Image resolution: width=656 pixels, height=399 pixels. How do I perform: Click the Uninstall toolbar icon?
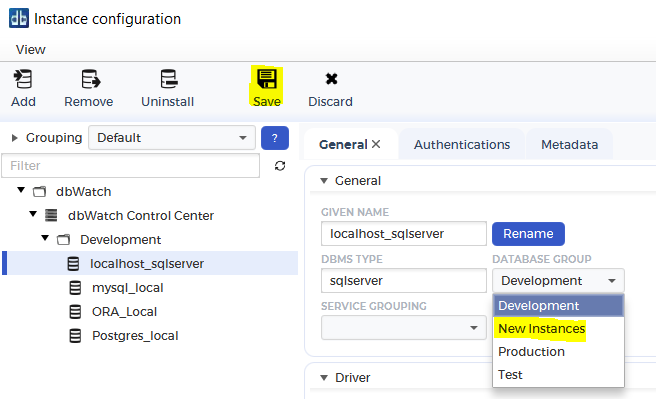point(169,79)
